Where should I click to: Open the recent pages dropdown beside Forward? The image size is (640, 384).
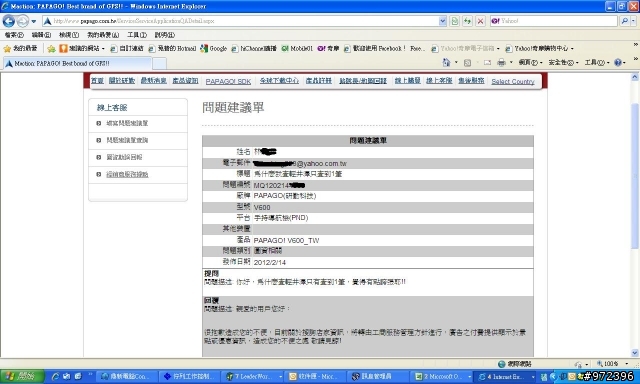(x=33, y=21)
